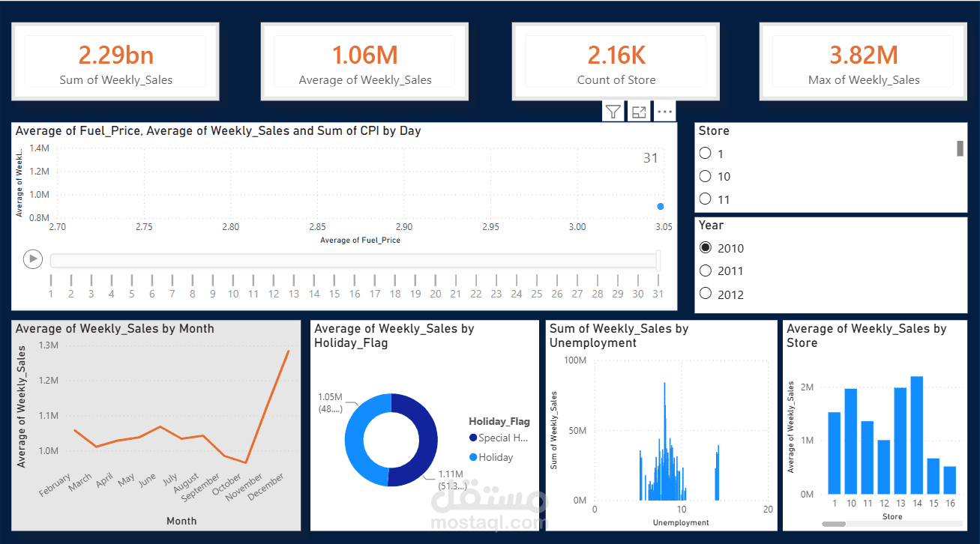Select store 10 radio button

tap(705, 176)
